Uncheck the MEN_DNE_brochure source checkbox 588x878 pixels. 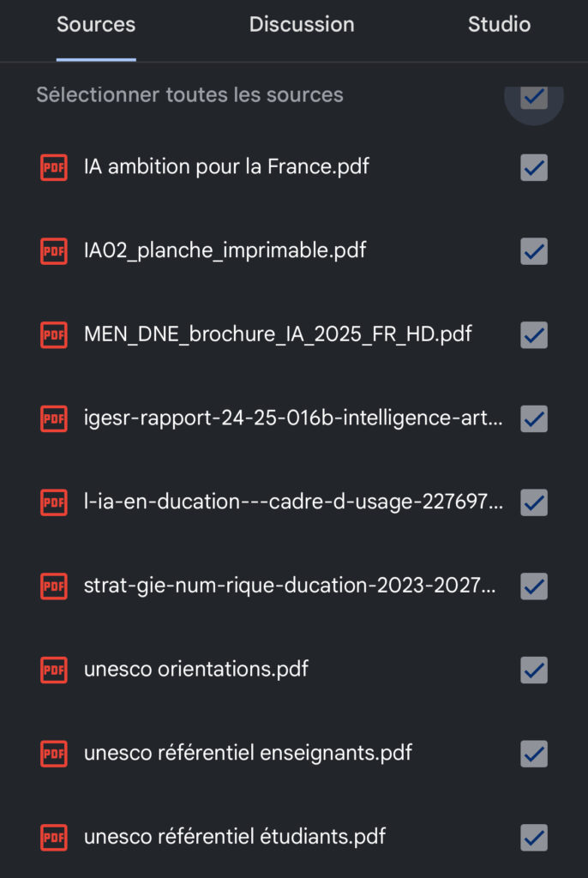[x=534, y=334]
